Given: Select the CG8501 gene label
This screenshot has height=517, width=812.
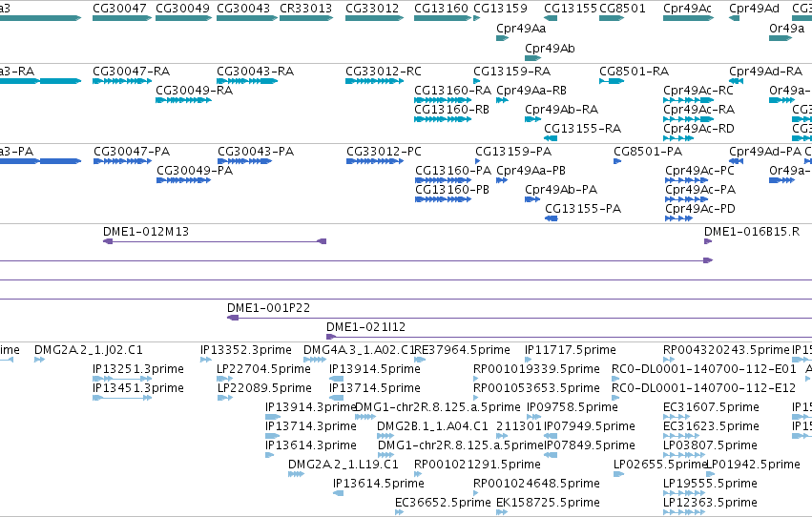Looking at the screenshot, I should pos(622,9).
